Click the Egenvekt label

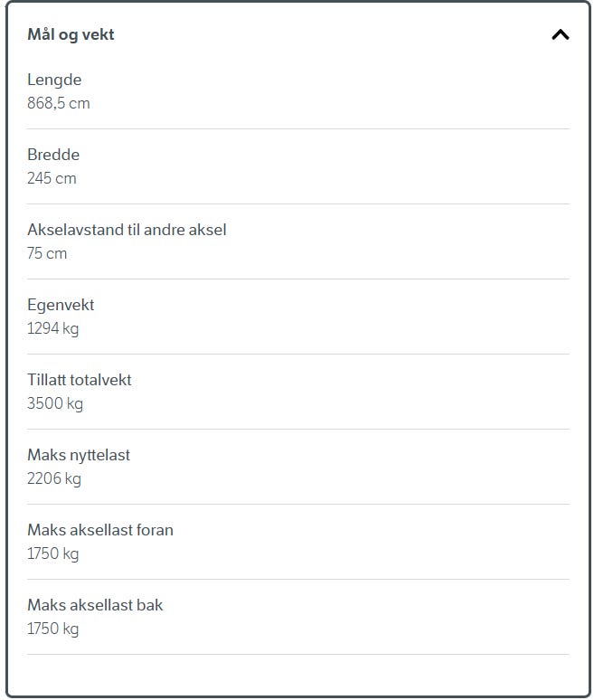tap(61, 305)
